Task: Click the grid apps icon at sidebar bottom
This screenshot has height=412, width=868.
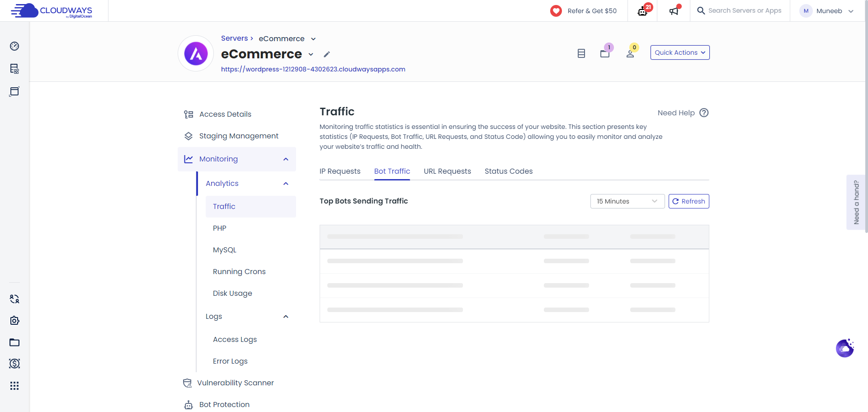Action: click(14, 385)
